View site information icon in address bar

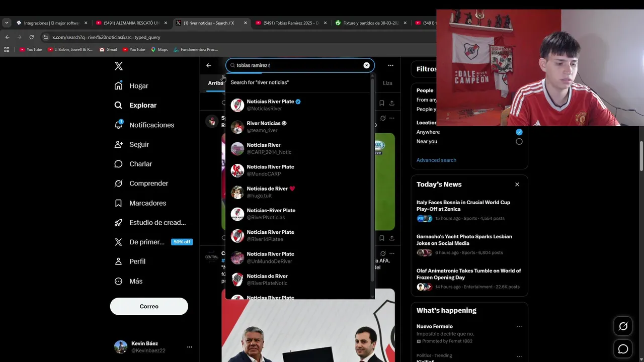pyautogui.click(x=46, y=37)
